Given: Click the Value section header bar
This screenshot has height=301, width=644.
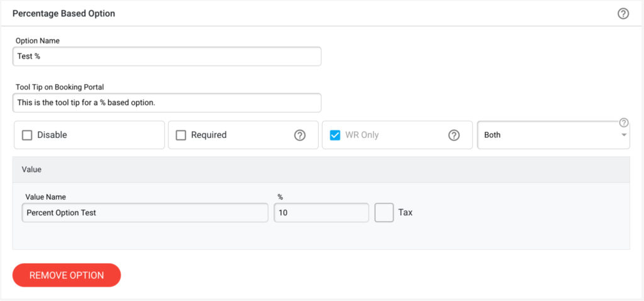Looking at the screenshot, I should pyautogui.click(x=321, y=169).
